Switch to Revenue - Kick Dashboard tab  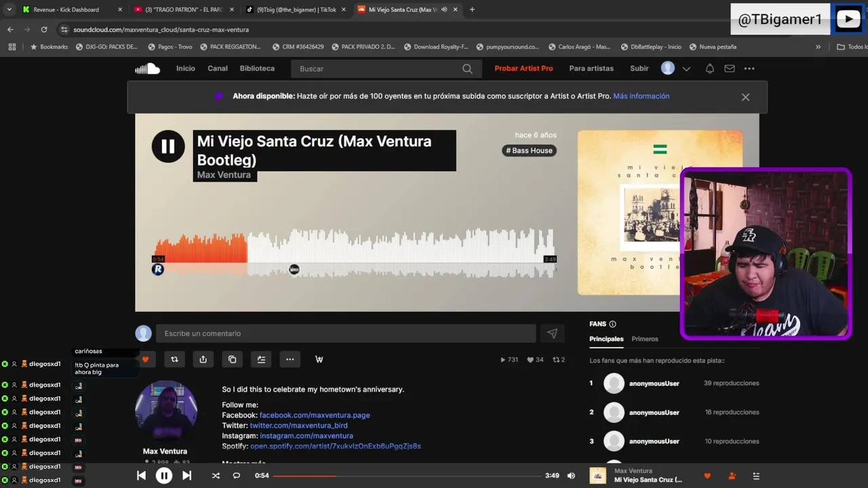(72, 9)
